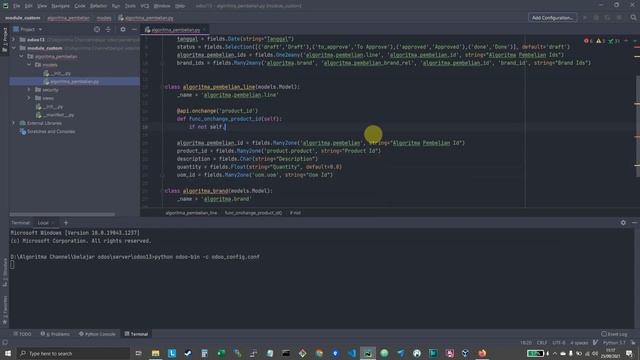
Task: Click the algoritma_pembelian_line editor breadcrumb
Action: (191, 213)
